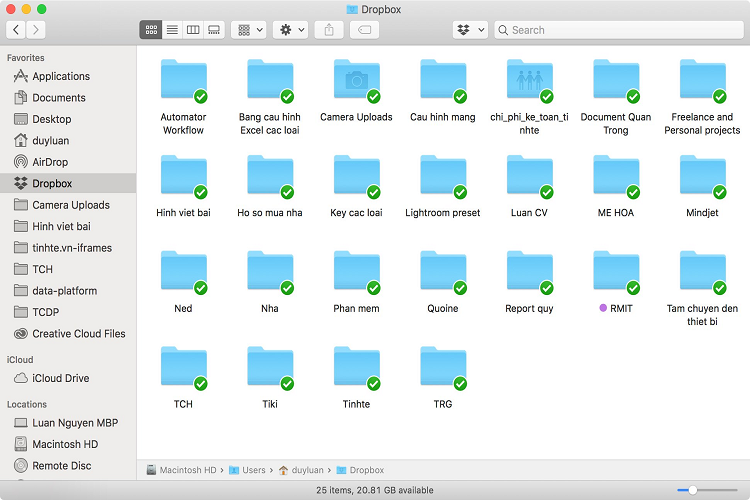Switch to icon view

[x=151, y=30]
